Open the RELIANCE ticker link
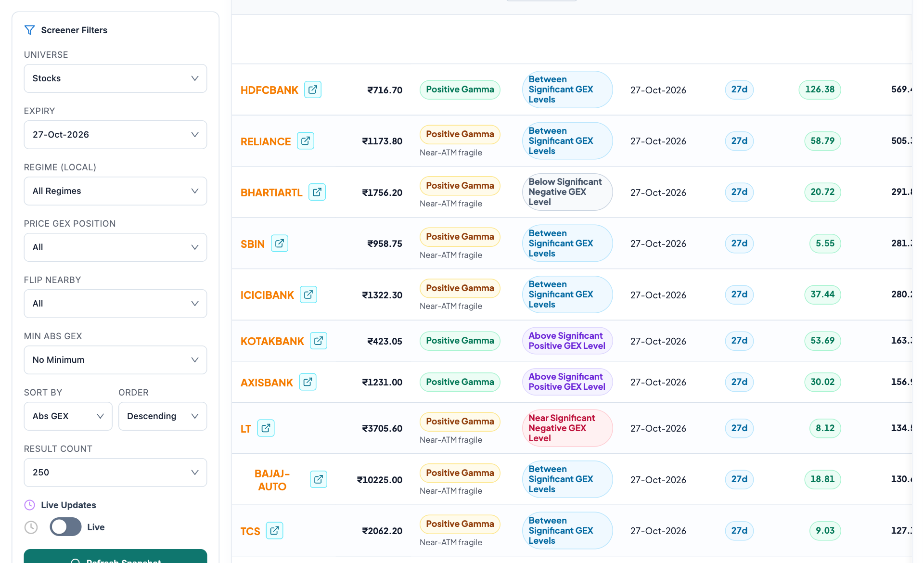Viewport: 924px width, 563px height. point(266,141)
